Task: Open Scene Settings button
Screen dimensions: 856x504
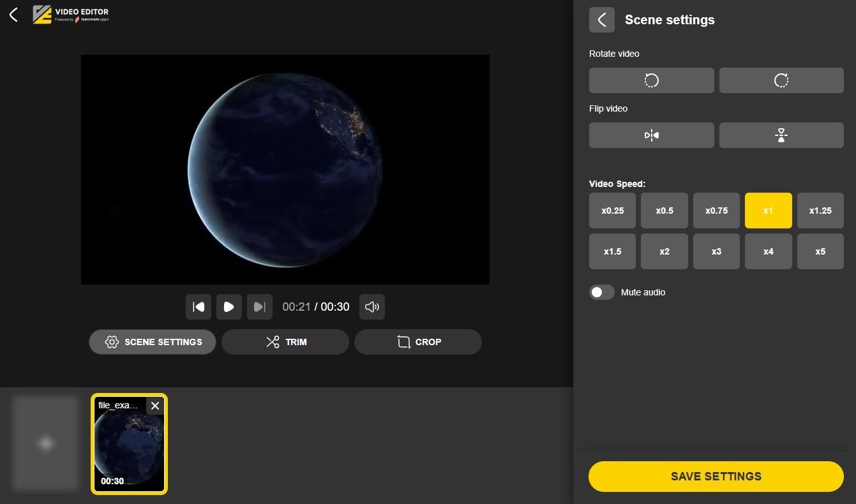Action: [x=153, y=342]
